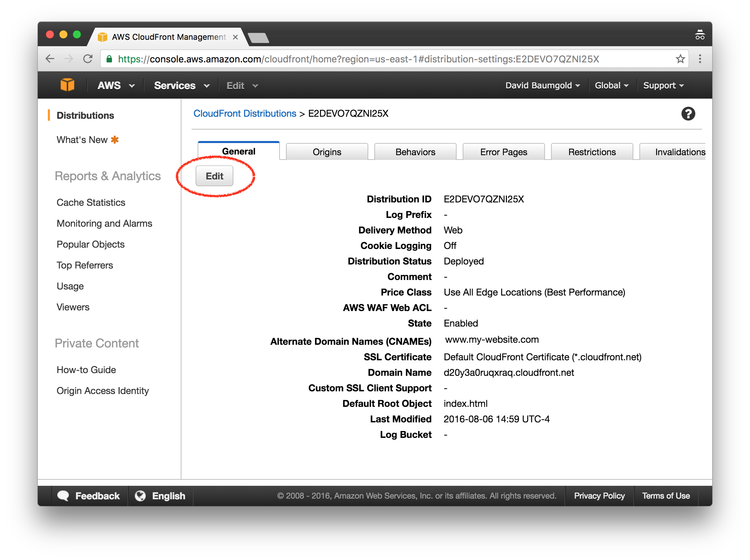This screenshot has width=750, height=560.
Task: Click the Distribution ID value E2DEVO7QZNI25X
Action: (484, 199)
